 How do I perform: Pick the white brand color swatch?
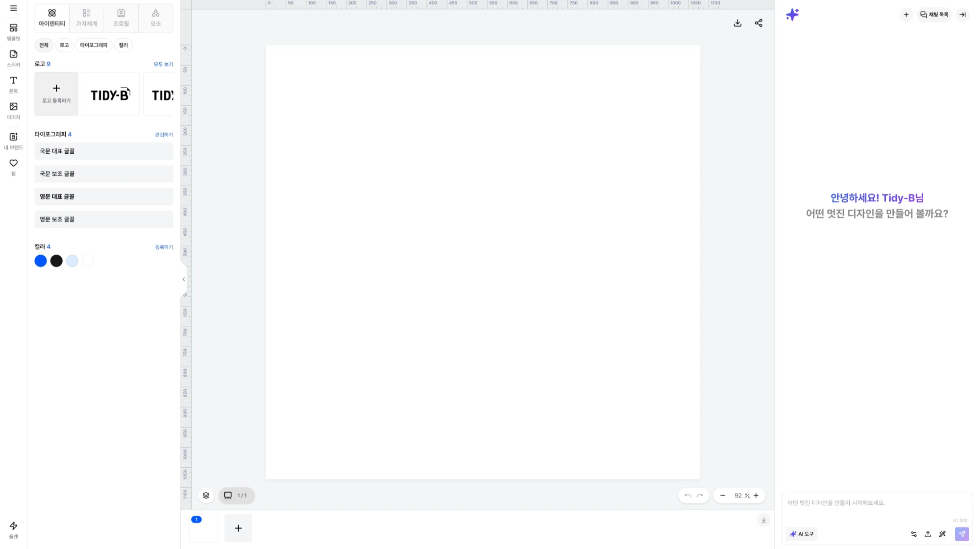coord(88,261)
